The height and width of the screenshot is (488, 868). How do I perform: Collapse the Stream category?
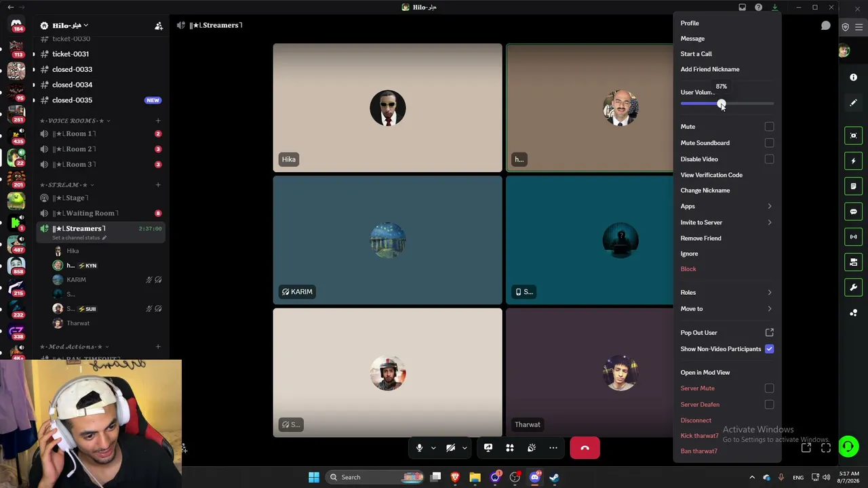(x=66, y=184)
